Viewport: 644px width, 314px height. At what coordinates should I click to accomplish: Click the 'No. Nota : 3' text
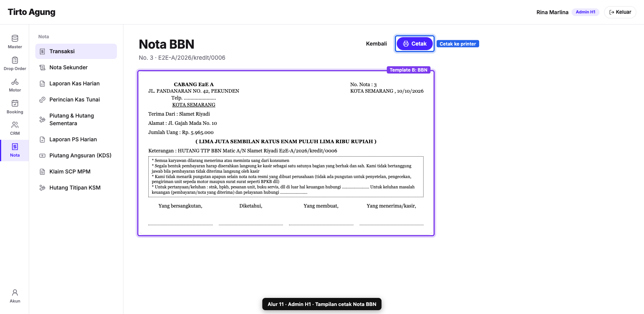click(363, 85)
